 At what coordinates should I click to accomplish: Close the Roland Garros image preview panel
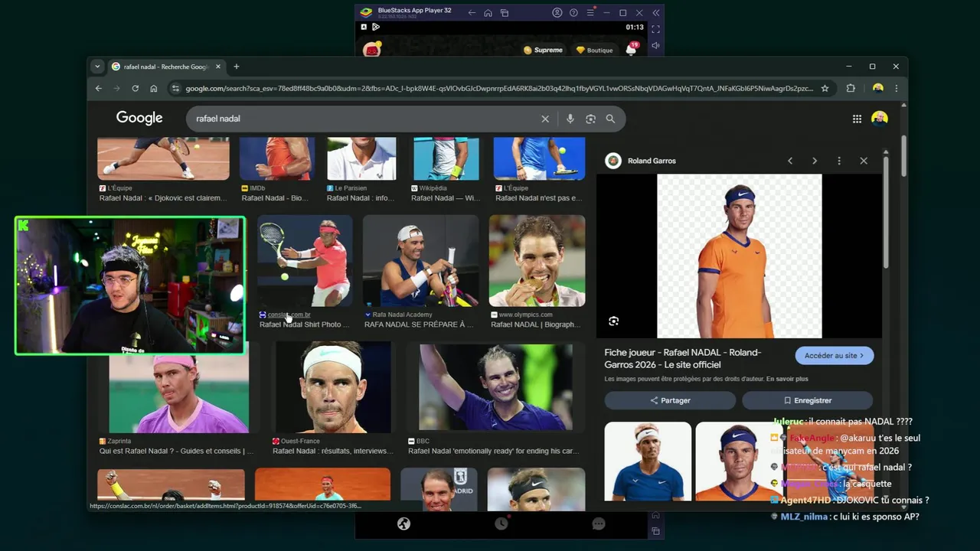(x=864, y=161)
